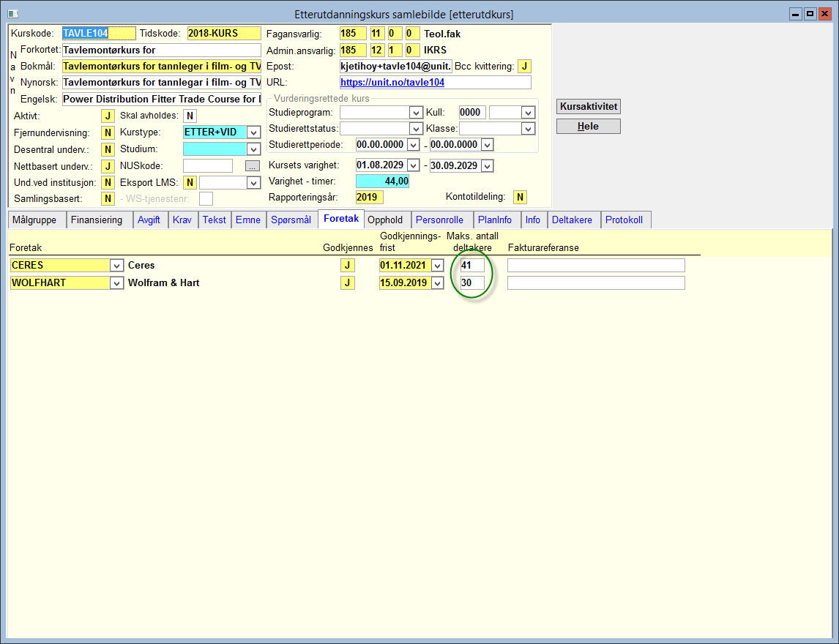Image resolution: width=839 pixels, height=644 pixels.
Task: Click the Varighet - timer field
Action: (x=383, y=181)
